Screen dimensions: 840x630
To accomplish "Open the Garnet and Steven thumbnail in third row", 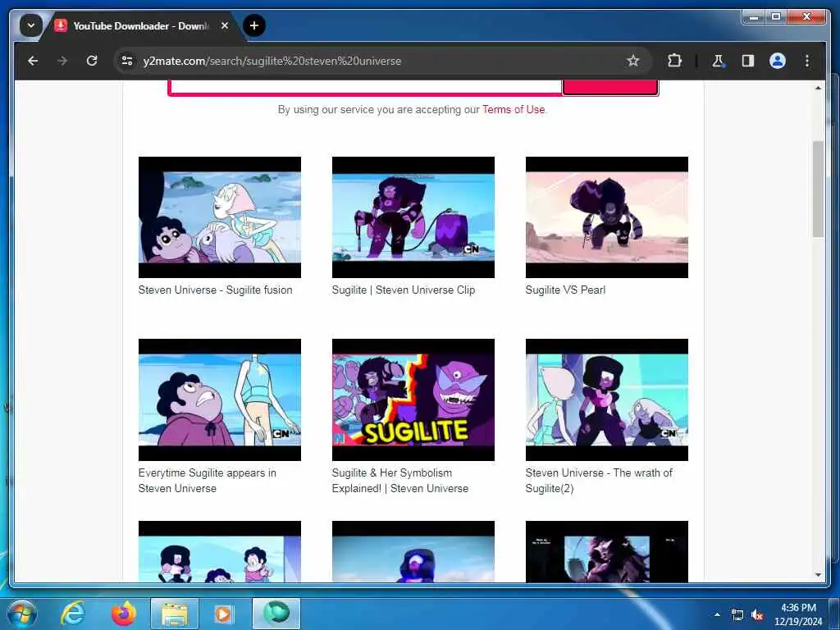I will (x=220, y=551).
